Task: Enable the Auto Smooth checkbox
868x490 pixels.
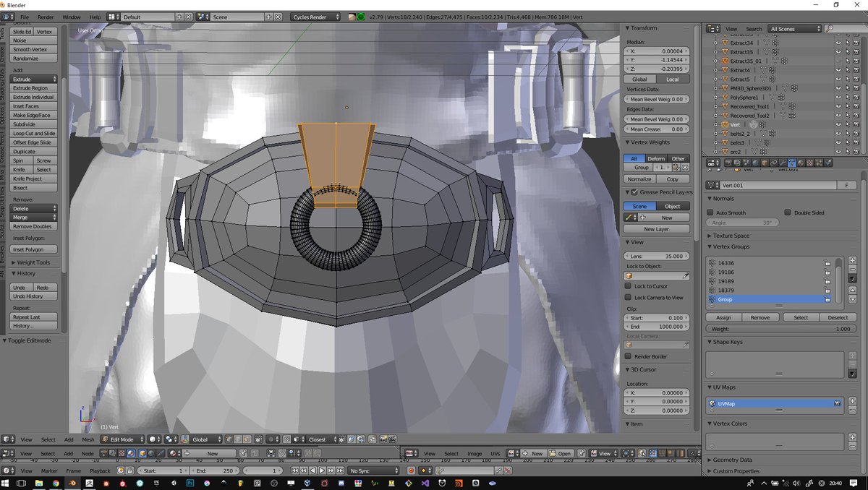Action: (710, 212)
